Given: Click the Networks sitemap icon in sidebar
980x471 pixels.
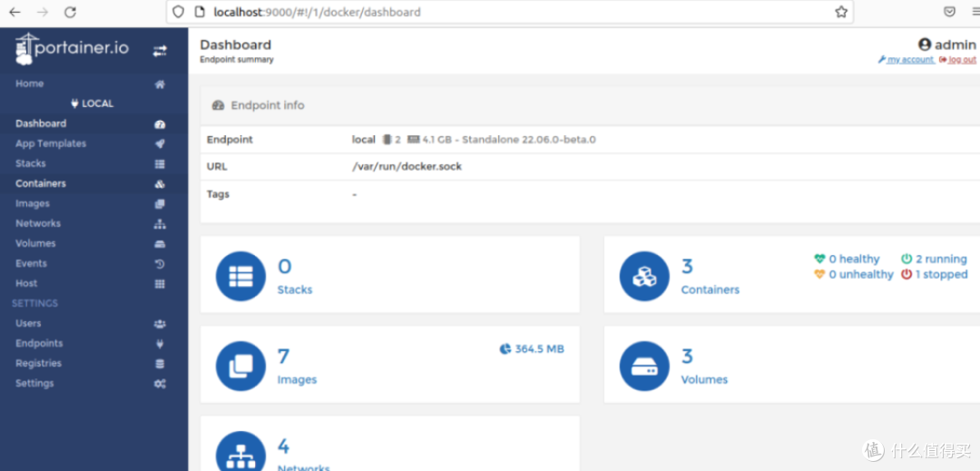Looking at the screenshot, I should [x=160, y=224].
